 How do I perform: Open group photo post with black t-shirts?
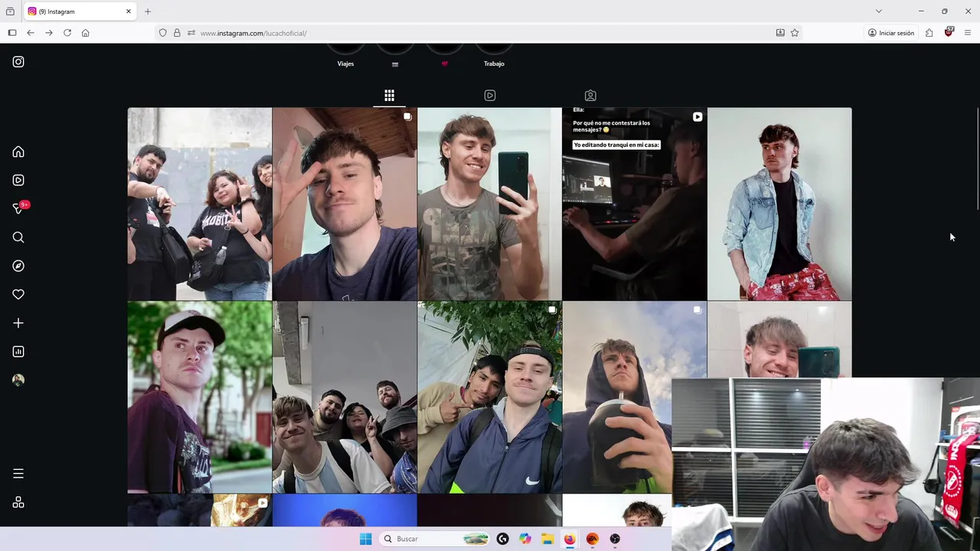pos(200,204)
